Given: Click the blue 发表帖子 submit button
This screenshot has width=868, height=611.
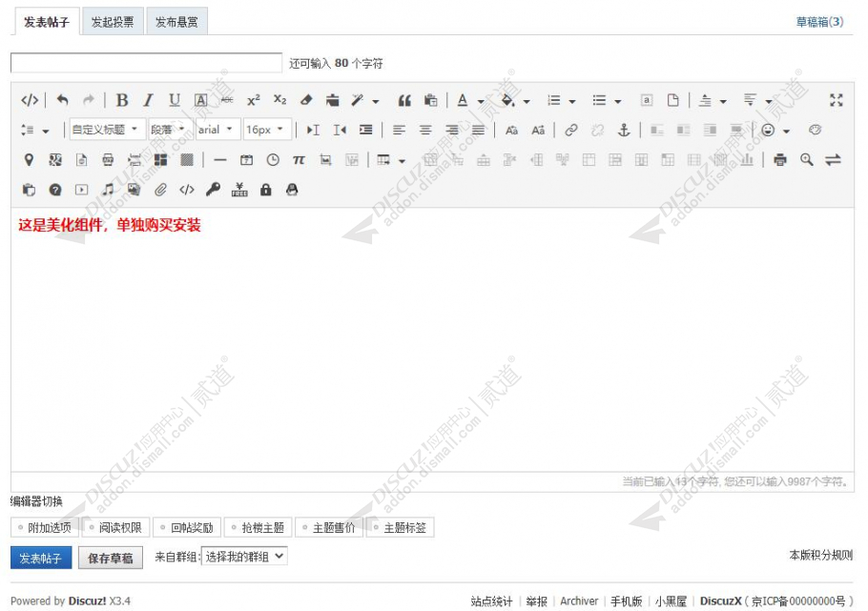Looking at the screenshot, I should [x=41, y=558].
